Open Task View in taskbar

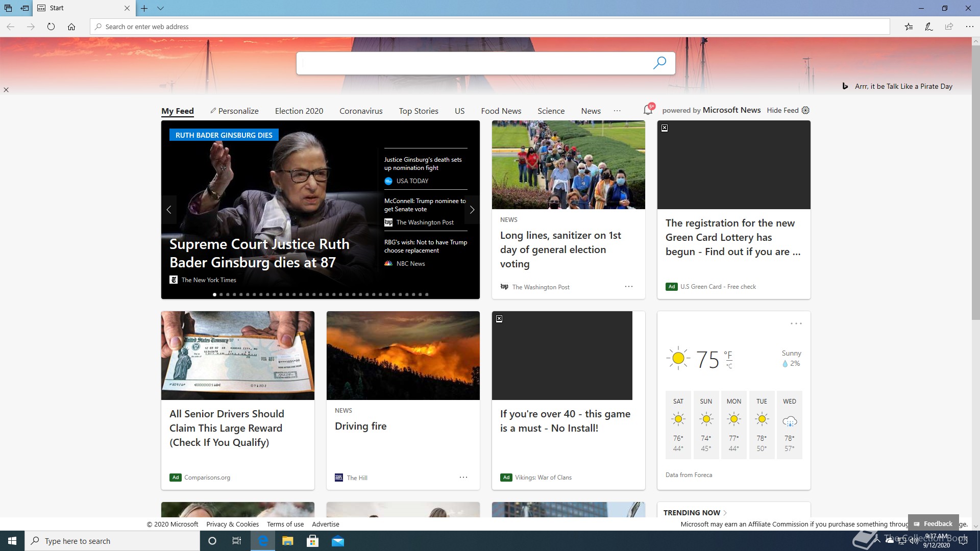[237, 541]
